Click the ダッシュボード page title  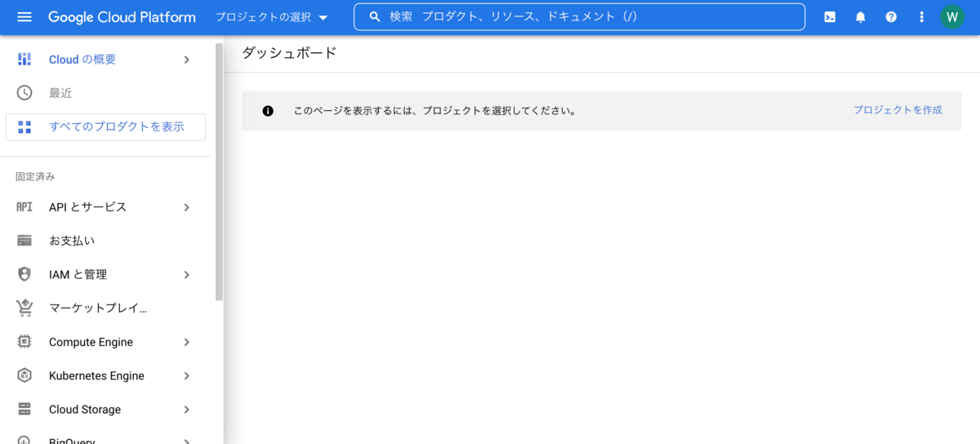(289, 53)
